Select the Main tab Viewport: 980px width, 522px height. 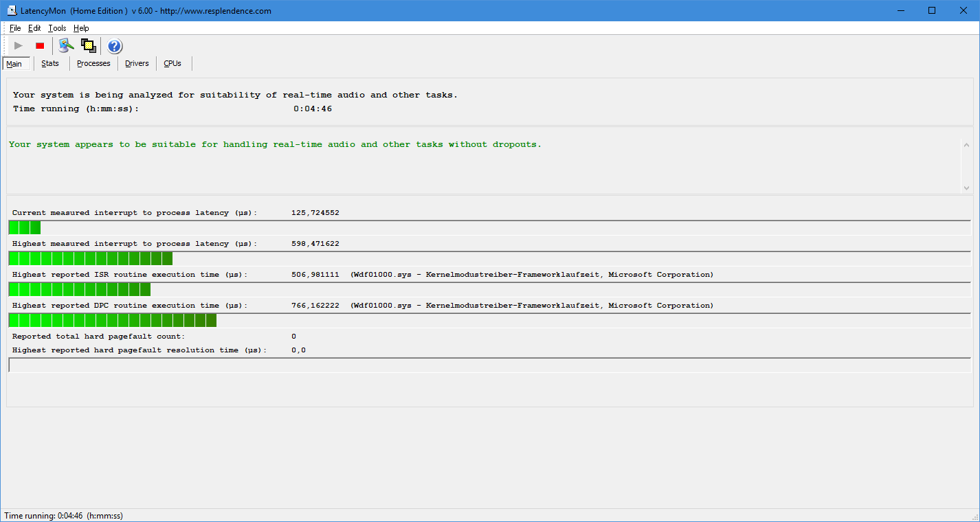tap(14, 64)
